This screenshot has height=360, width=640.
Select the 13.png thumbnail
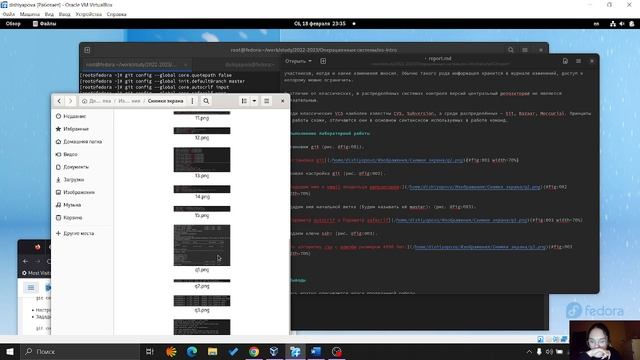(202, 160)
